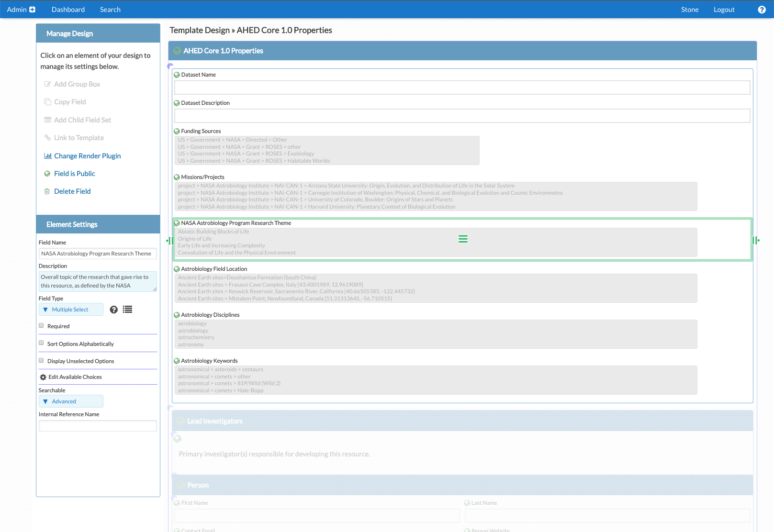Select 'aerobiology' in Astrobiology Disciplines
The width and height of the screenshot is (774, 532).
pyautogui.click(x=192, y=323)
